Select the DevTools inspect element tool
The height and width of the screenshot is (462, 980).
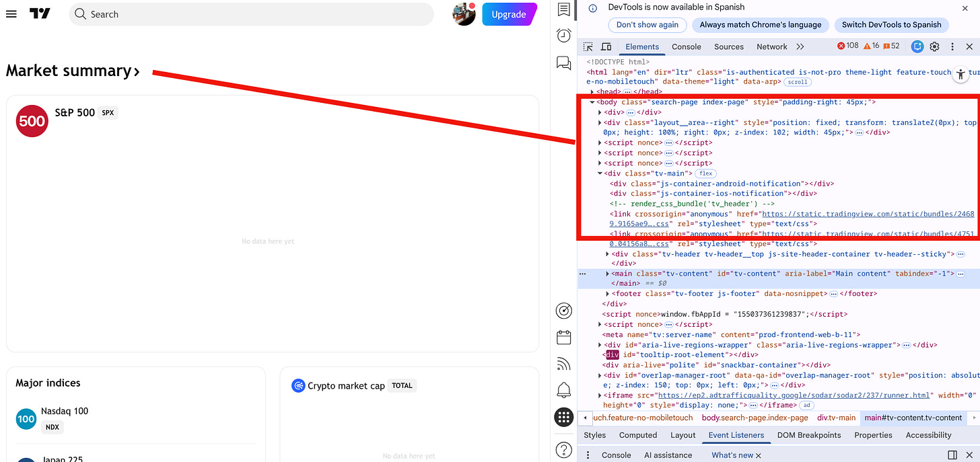[588, 46]
